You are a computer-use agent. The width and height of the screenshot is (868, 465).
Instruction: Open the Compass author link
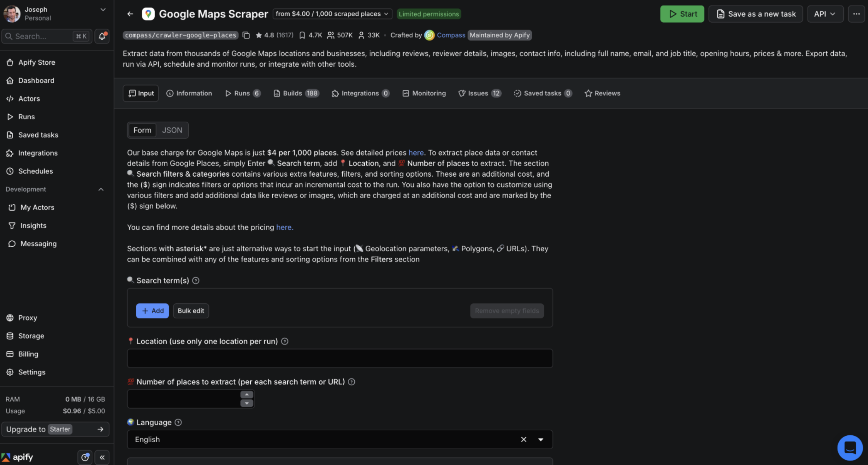[x=451, y=35]
